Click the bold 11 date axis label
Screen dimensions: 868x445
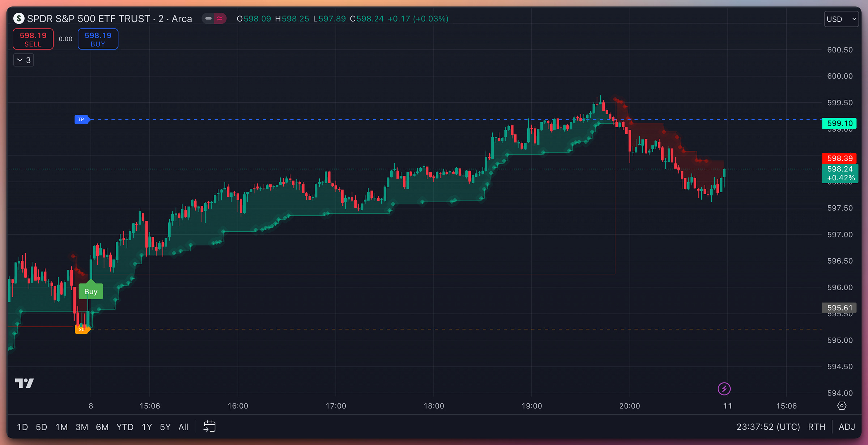[728, 406]
